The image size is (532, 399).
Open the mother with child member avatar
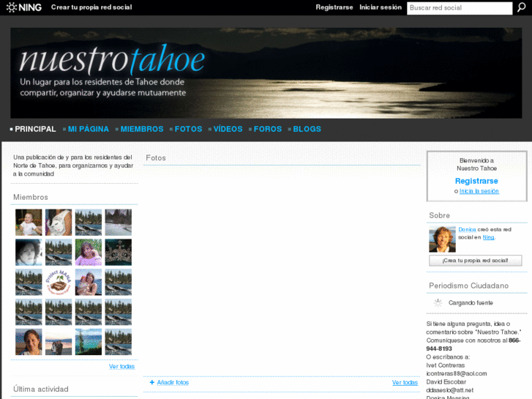[x=89, y=282]
